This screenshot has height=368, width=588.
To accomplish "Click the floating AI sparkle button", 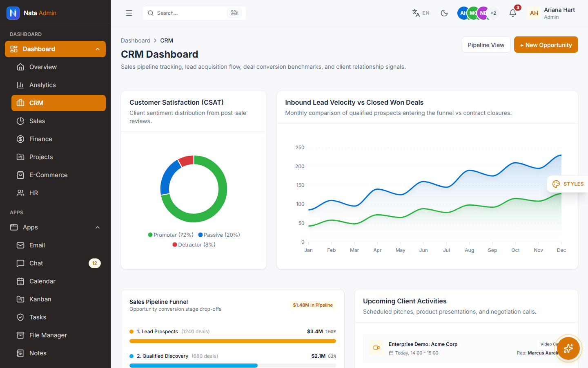I will 568,348.
